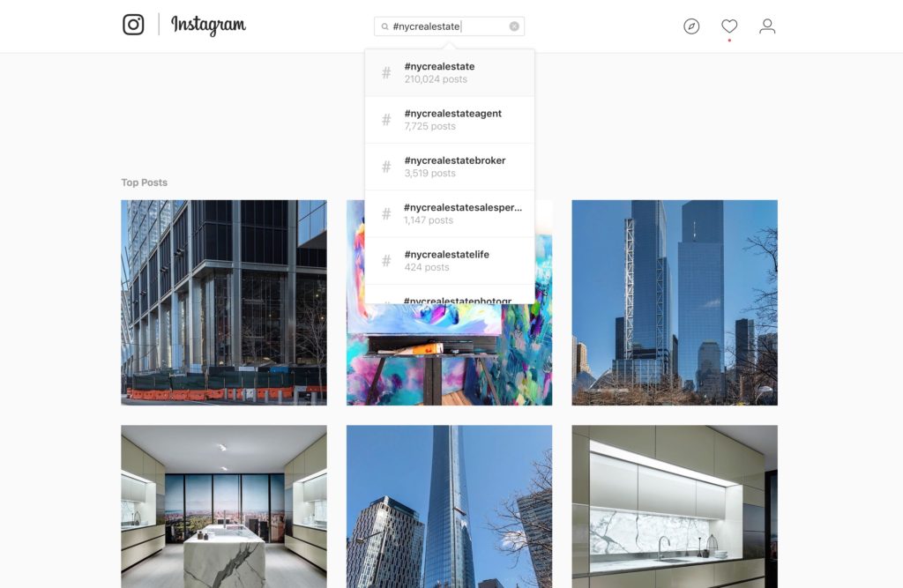Select the #nycrealestateagent suggestion
The image size is (903, 588).
coord(450,120)
